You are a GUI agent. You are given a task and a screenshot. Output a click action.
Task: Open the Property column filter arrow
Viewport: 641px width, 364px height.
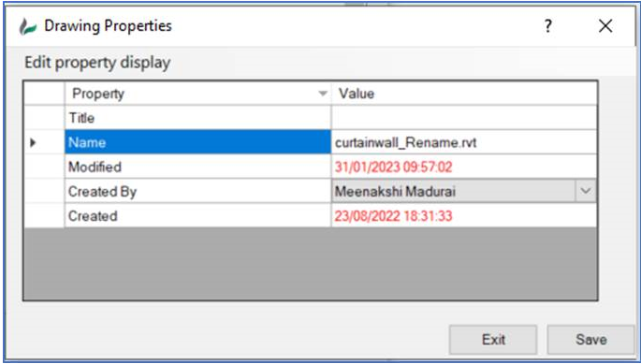tap(323, 94)
